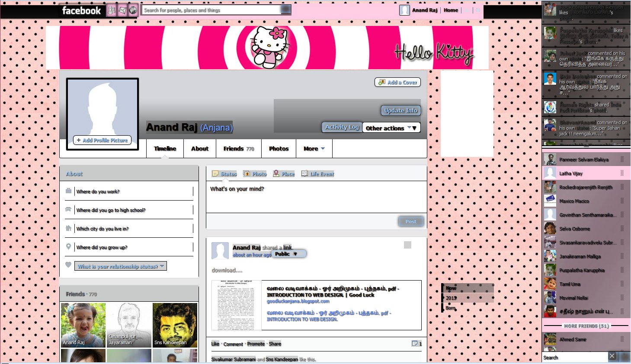Close the chat sidebar search with X
This screenshot has width=631, height=364.
pos(612,356)
